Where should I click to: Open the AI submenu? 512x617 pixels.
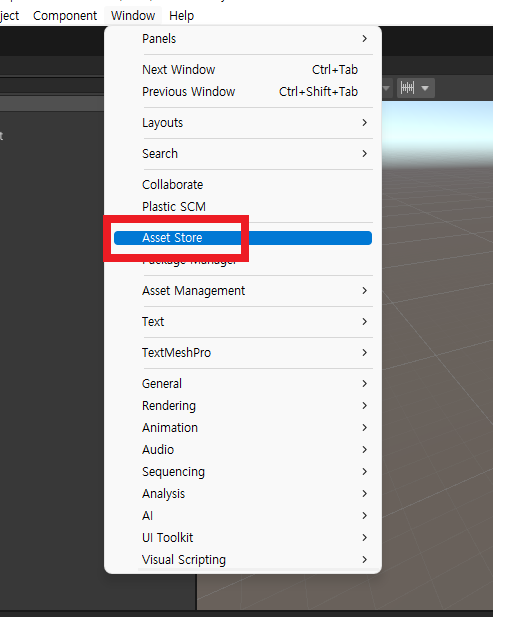point(243,516)
